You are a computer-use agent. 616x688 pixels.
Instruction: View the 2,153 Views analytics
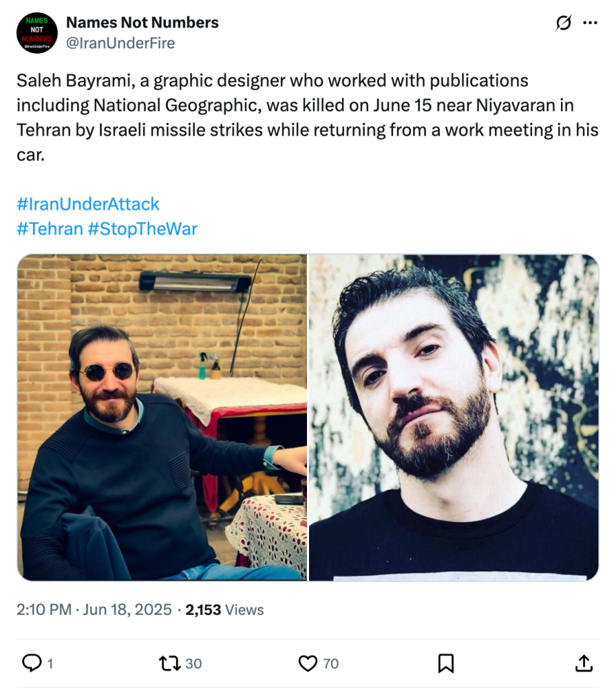pos(224,609)
